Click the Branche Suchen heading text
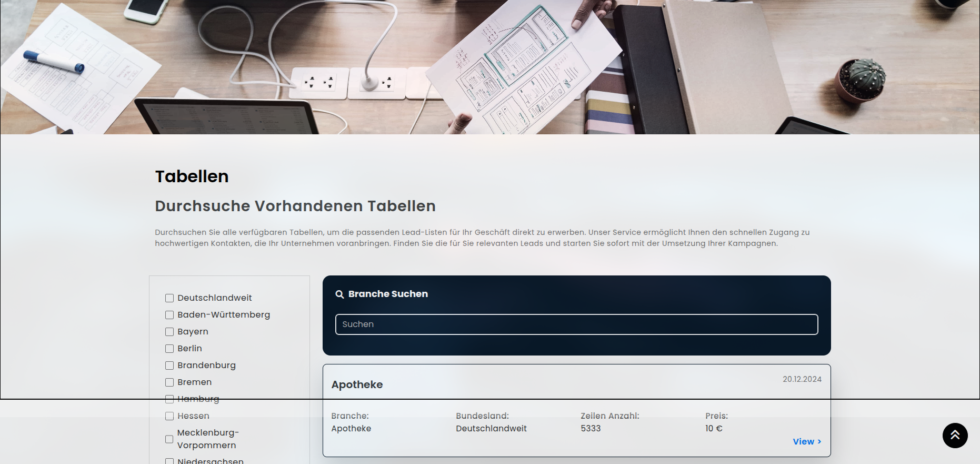This screenshot has width=980, height=464. point(388,294)
